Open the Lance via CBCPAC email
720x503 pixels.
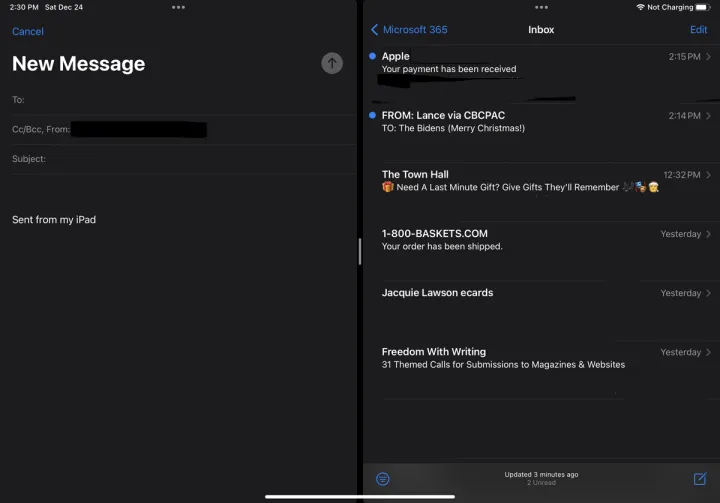click(540, 122)
